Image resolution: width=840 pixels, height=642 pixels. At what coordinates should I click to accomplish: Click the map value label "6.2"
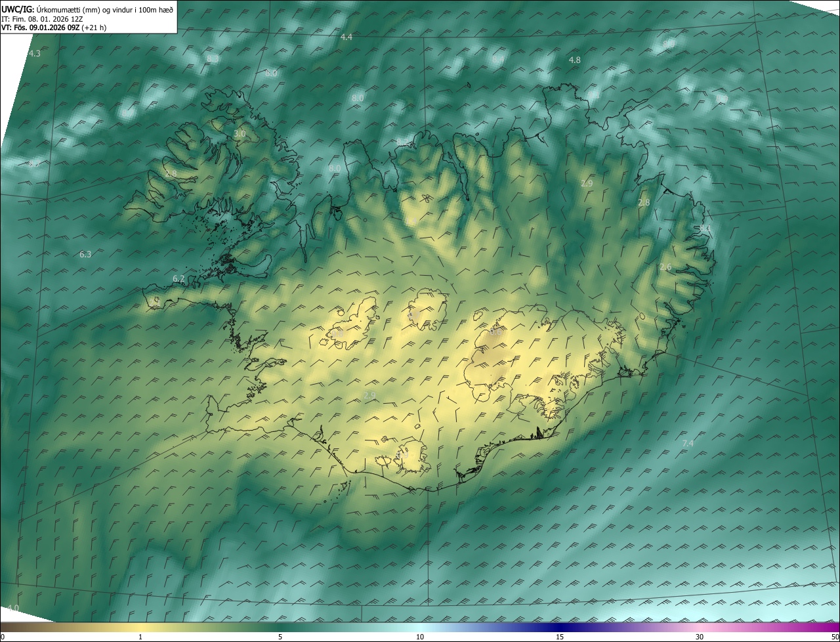(x=178, y=278)
